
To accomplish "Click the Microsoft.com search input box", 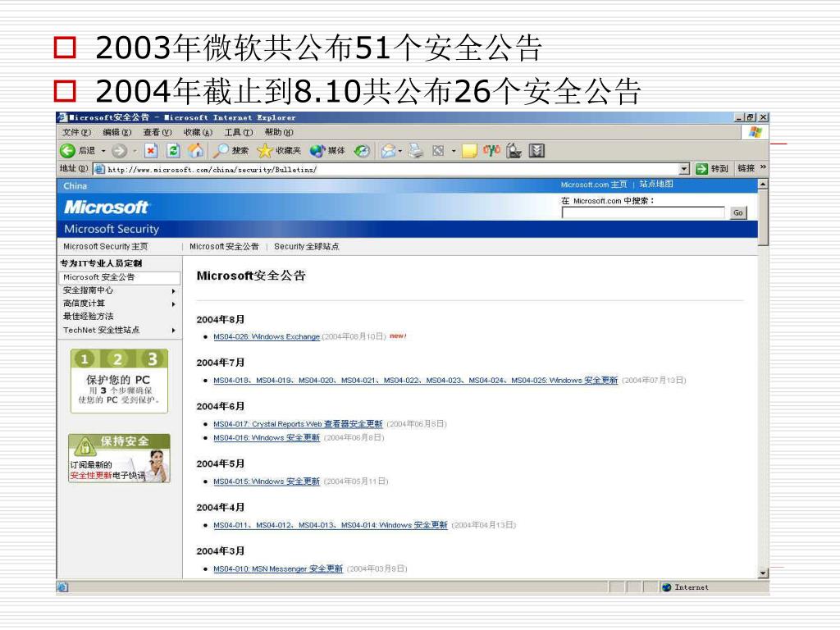I will [x=643, y=212].
